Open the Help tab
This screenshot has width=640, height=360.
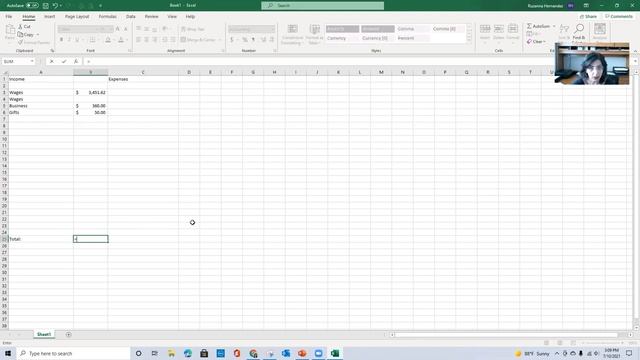tap(190, 16)
